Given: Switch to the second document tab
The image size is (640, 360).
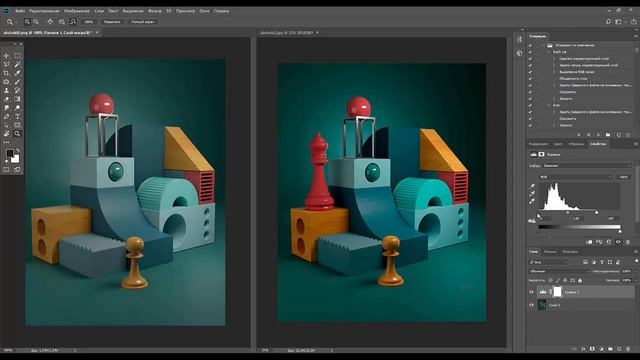Looking at the screenshot, I should click(289, 33).
